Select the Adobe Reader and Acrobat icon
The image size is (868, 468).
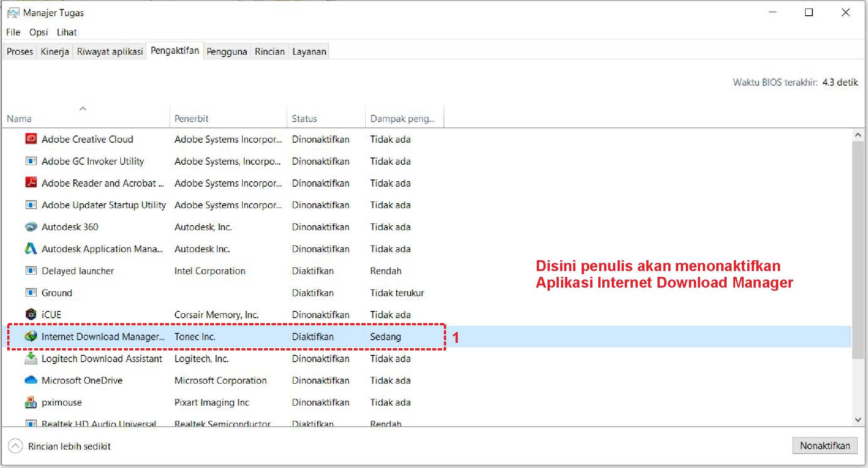click(31, 183)
